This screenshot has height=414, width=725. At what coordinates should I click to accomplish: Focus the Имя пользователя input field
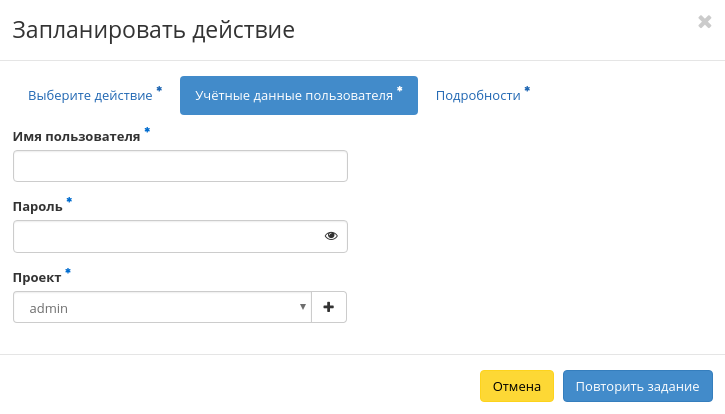[180, 166]
